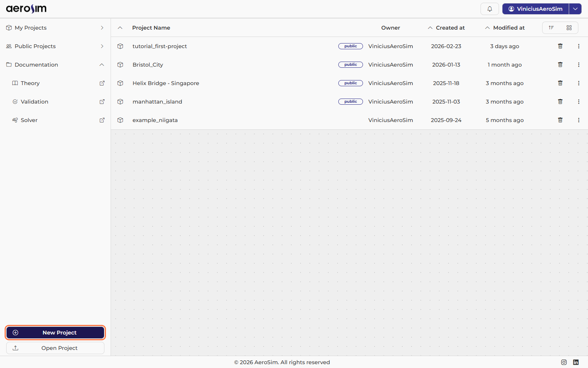Expand the My Projects section
Screen dimensions: 588x368
(102, 28)
